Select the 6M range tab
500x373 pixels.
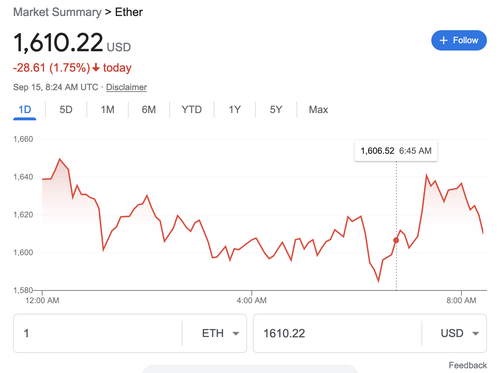click(x=149, y=109)
